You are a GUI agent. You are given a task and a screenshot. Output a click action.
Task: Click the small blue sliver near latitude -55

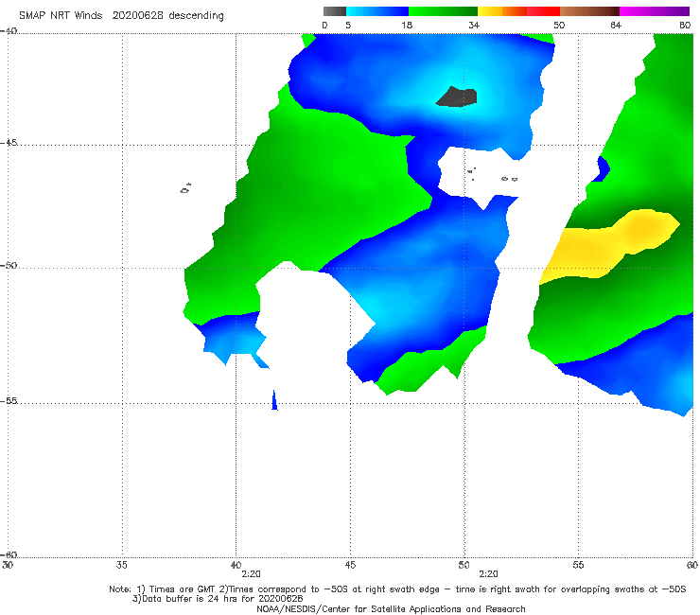coord(274,400)
